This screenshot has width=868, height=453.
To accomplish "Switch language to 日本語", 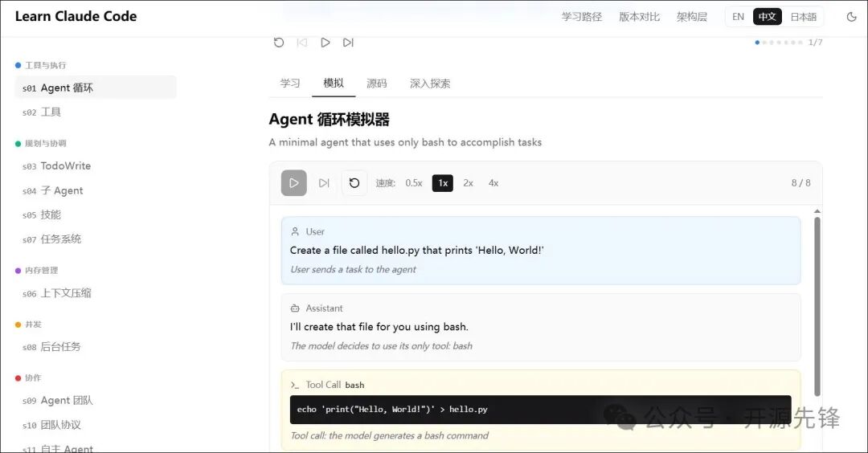I will (x=803, y=17).
